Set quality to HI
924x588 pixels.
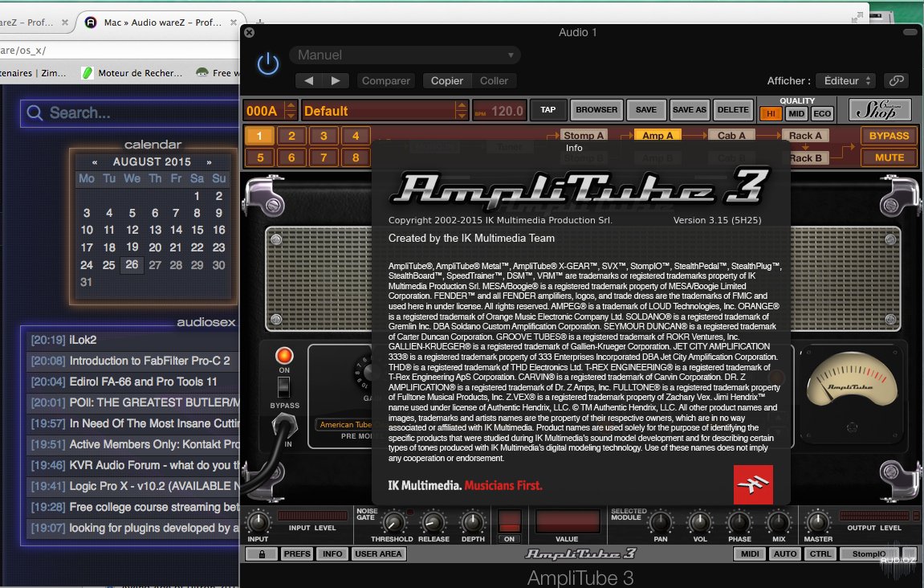click(x=770, y=114)
